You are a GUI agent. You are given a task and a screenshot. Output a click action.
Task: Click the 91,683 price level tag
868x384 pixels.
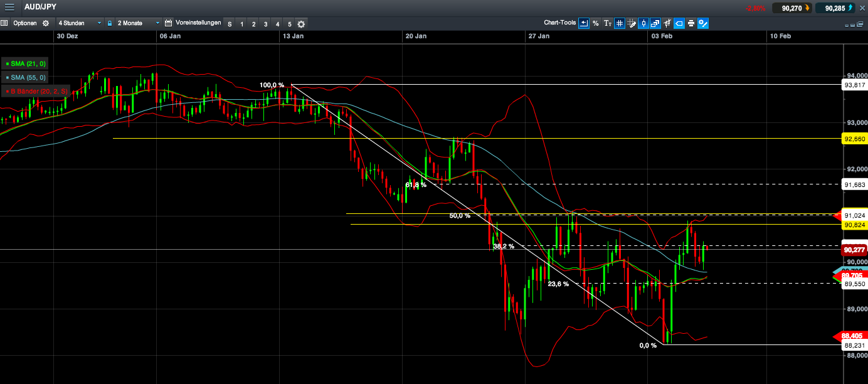click(854, 184)
